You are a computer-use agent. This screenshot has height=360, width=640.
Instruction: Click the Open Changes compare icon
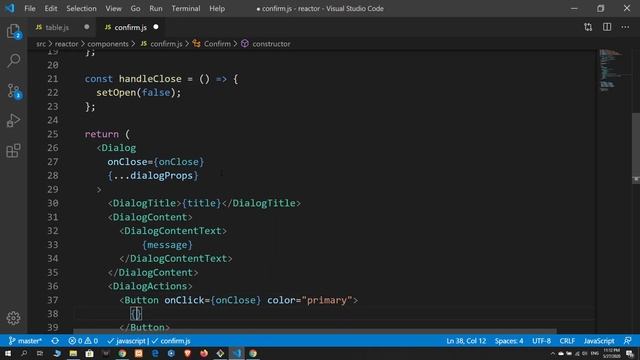coord(588,27)
